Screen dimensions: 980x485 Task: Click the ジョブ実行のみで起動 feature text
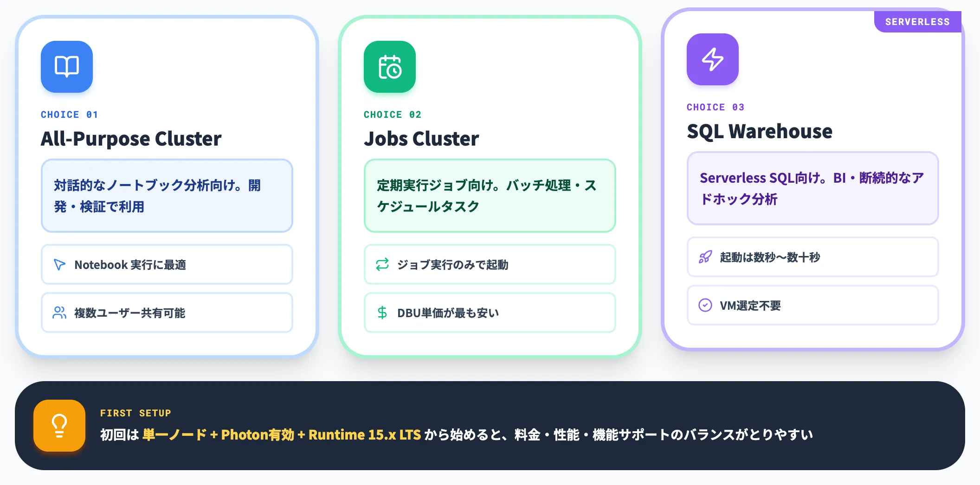tap(453, 265)
